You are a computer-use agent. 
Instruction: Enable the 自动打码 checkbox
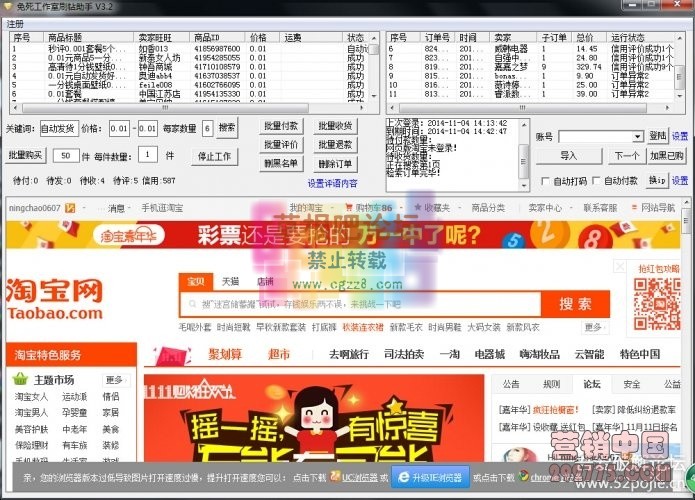pyautogui.click(x=545, y=181)
